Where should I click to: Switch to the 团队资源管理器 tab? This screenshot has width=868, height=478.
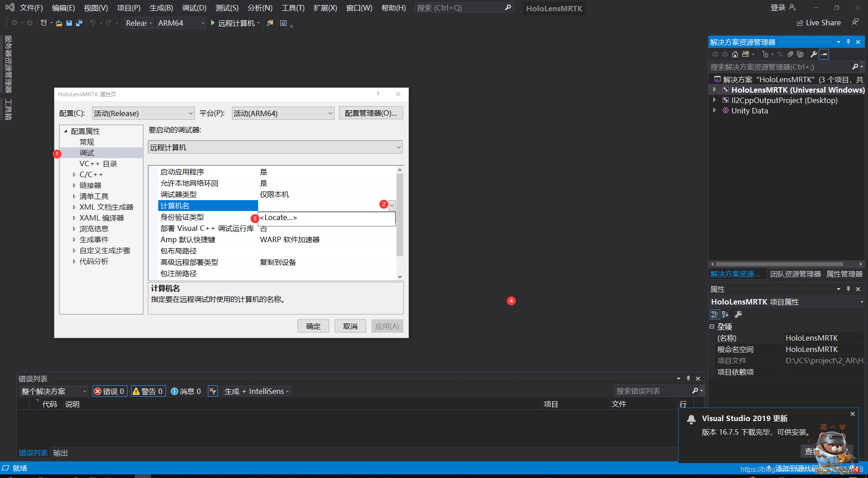(x=796, y=274)
